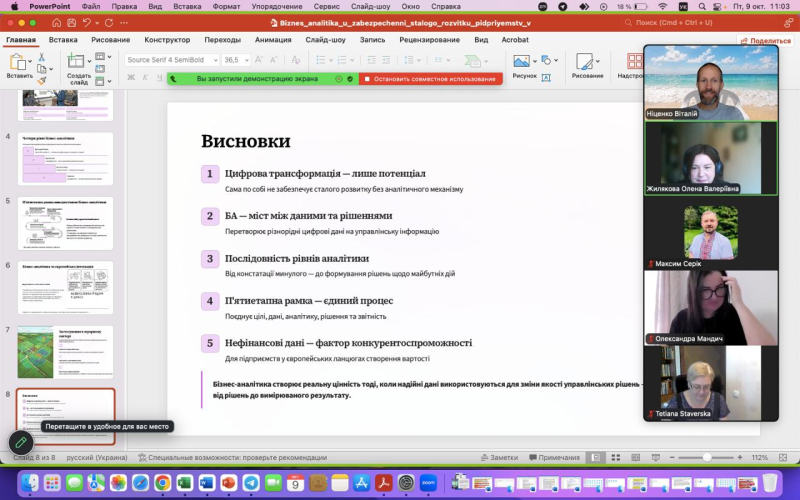Click the slide Section icon
The width and height of the screenshot is (800, 500).
coord(100,81)
